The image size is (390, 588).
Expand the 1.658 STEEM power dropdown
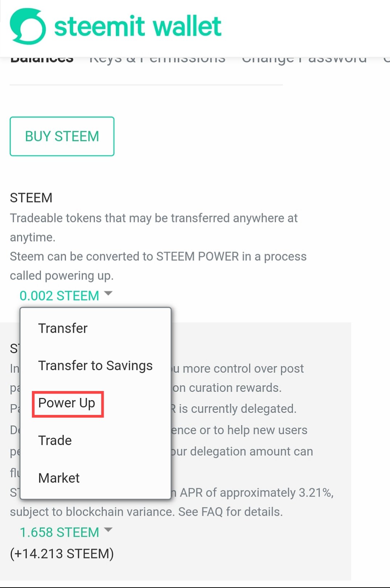pyautogui.click(x=59, y=532)
